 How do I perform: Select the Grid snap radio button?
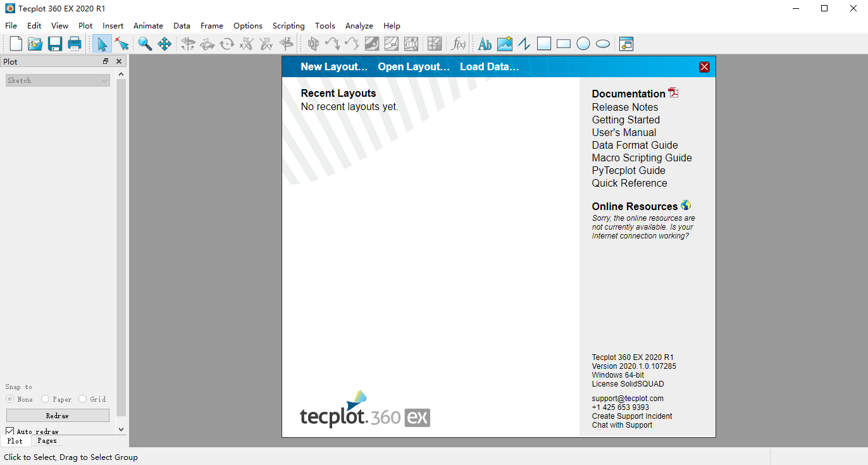[83, 399]
